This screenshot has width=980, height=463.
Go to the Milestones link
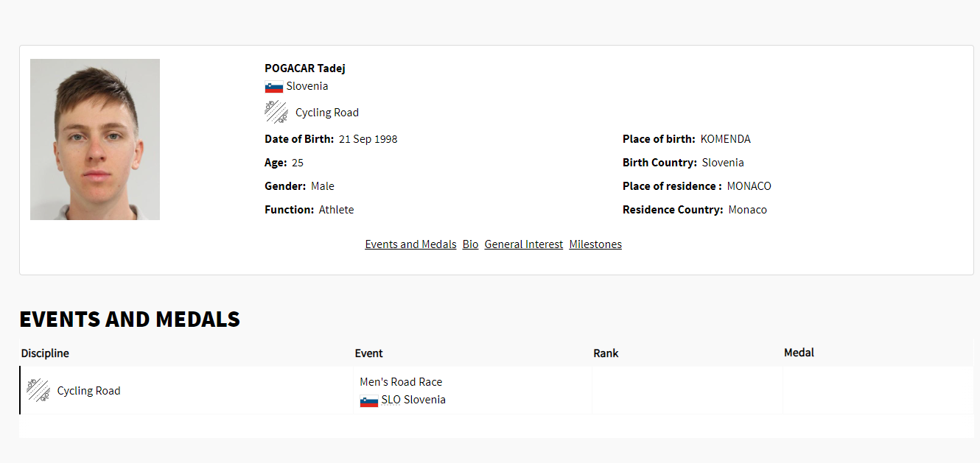pos(595,244)
